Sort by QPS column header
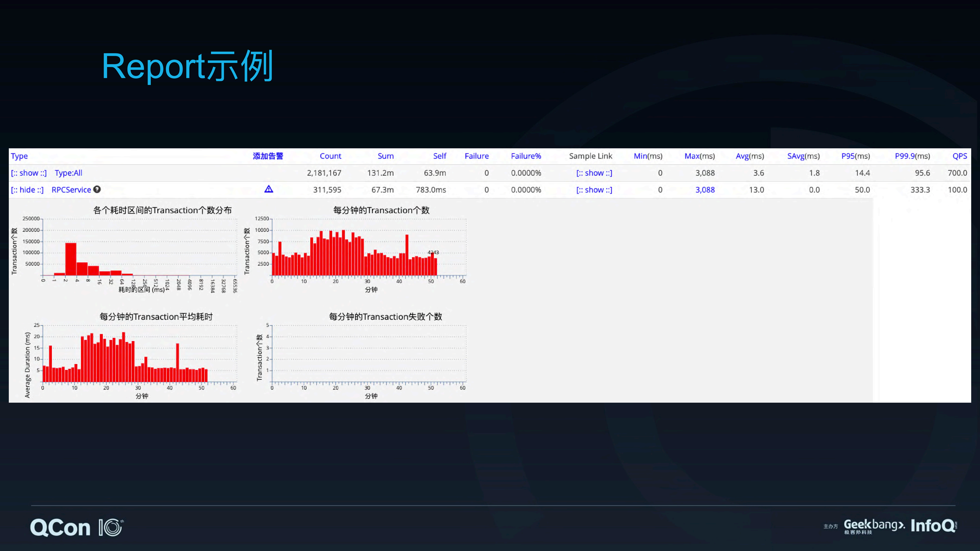Screen dimensions: 980x551 pos(960,156)
